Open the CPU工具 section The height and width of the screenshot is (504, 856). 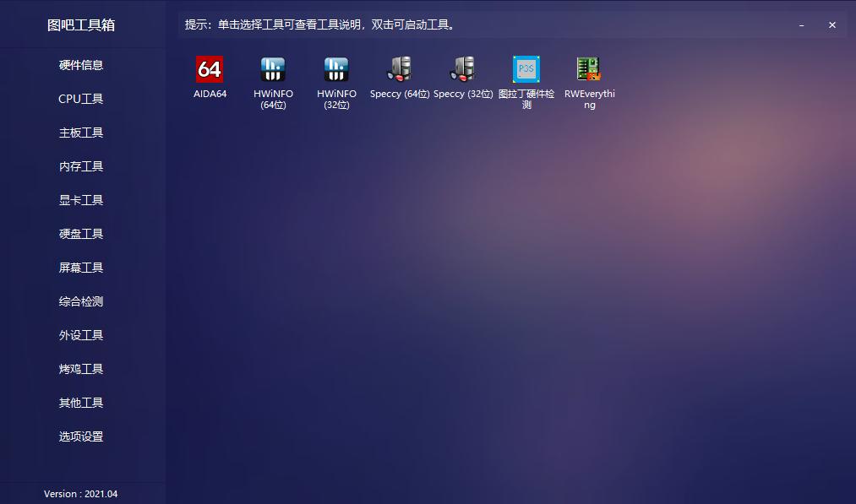81,98
